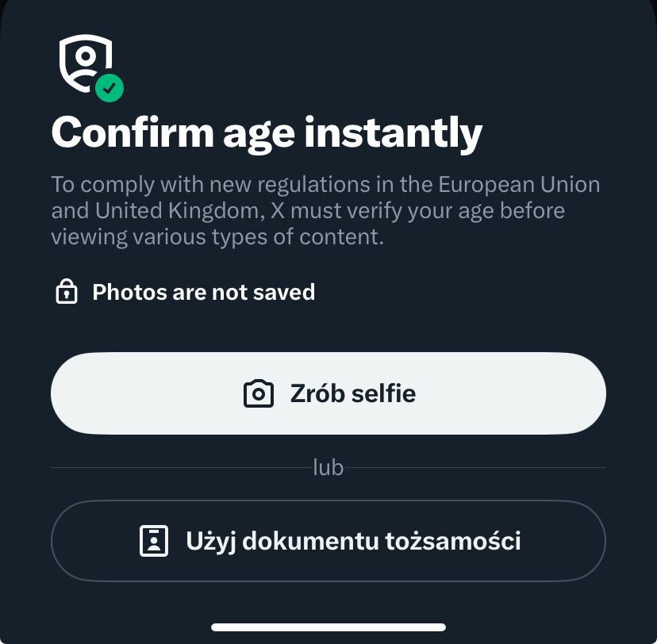Viewport: 657px width, 644px height.
Task: Click the camera icon on selfie button
Action: (x=258, y=393)
